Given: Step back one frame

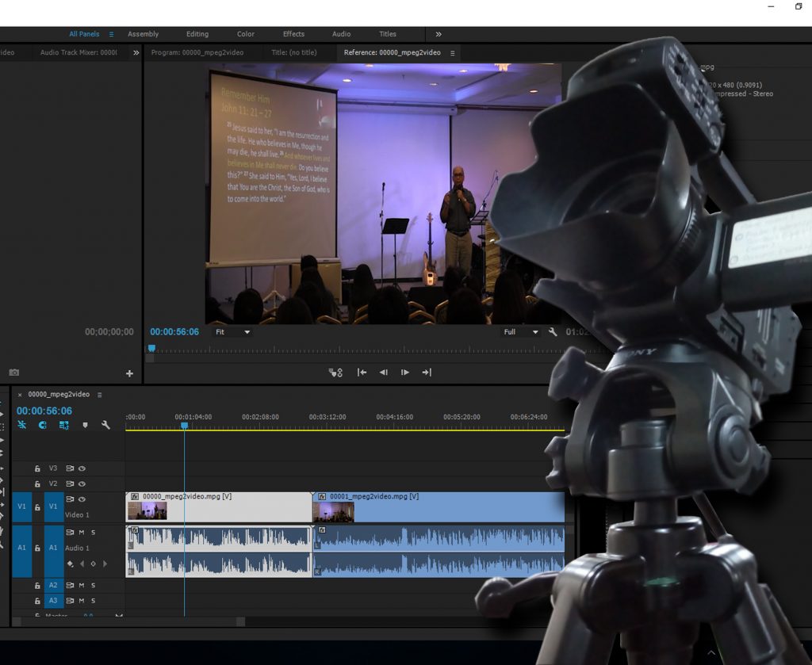Looking at the screenshot, I should 383,372.
